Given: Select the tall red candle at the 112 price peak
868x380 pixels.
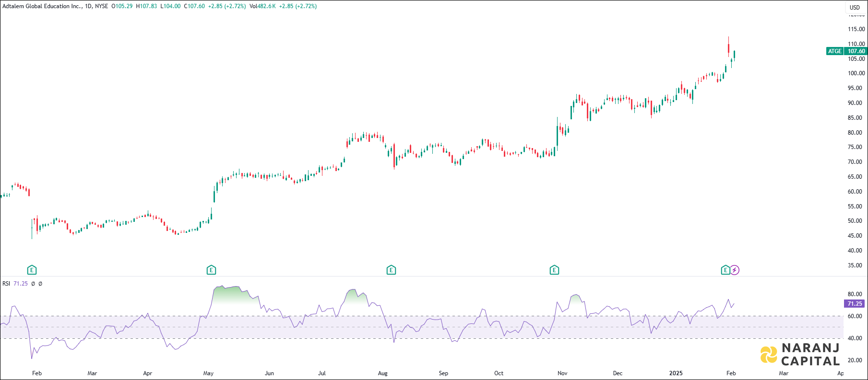Looking at the screenshot, I should point(728,48).
